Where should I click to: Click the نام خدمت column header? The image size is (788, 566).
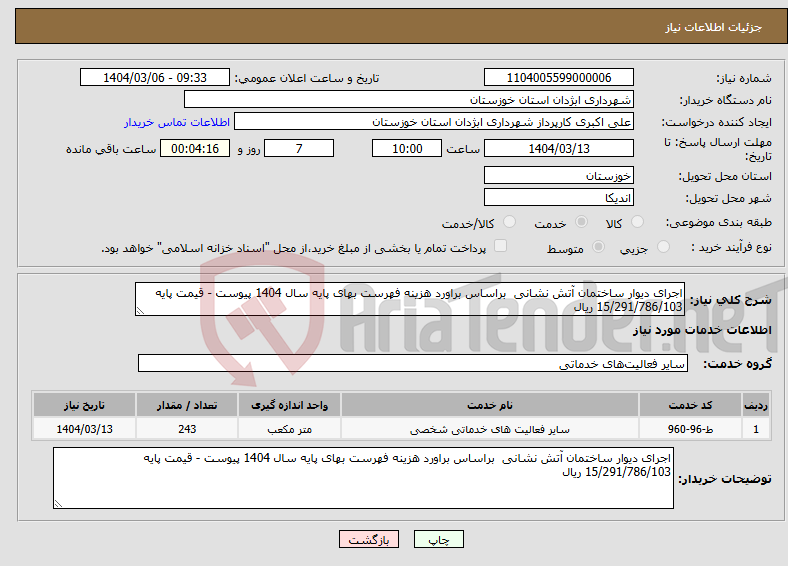point(489,405)
